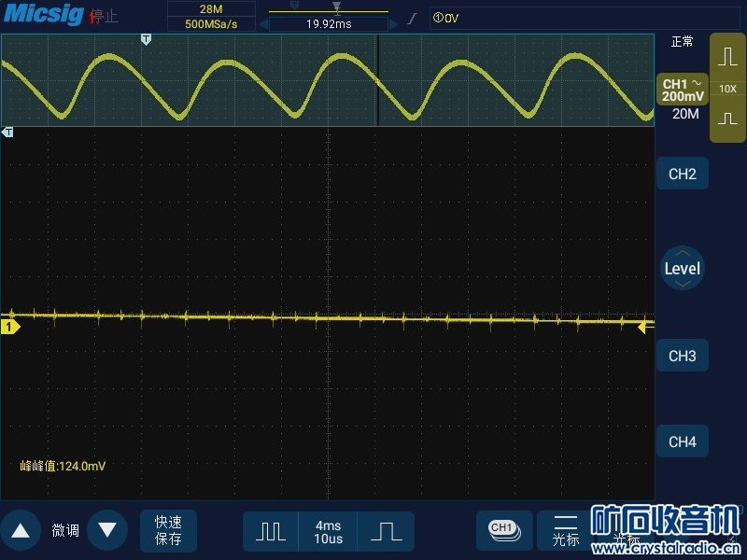Open trigger mode 正常 setting
This screenshot has width=747, height=560.
click(x=682, y=42)
